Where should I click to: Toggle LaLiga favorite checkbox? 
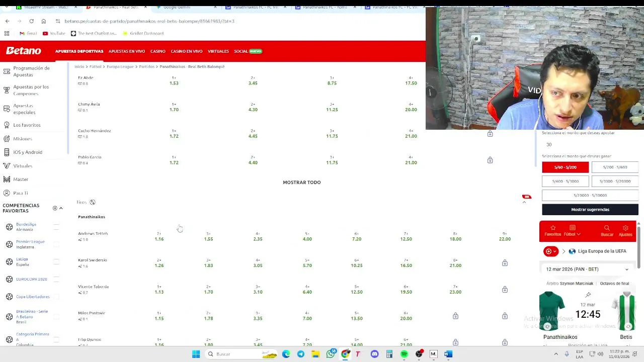(56, 261)
